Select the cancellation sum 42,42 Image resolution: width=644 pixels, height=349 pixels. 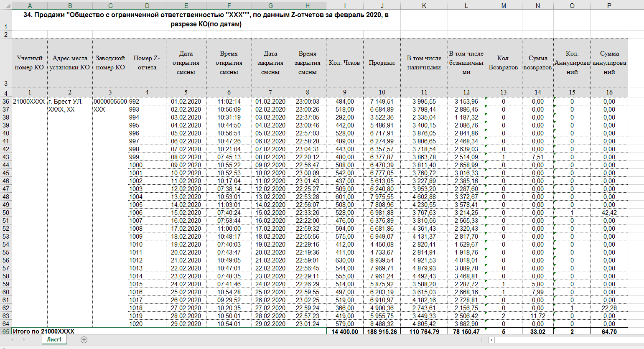click(609, 213)
